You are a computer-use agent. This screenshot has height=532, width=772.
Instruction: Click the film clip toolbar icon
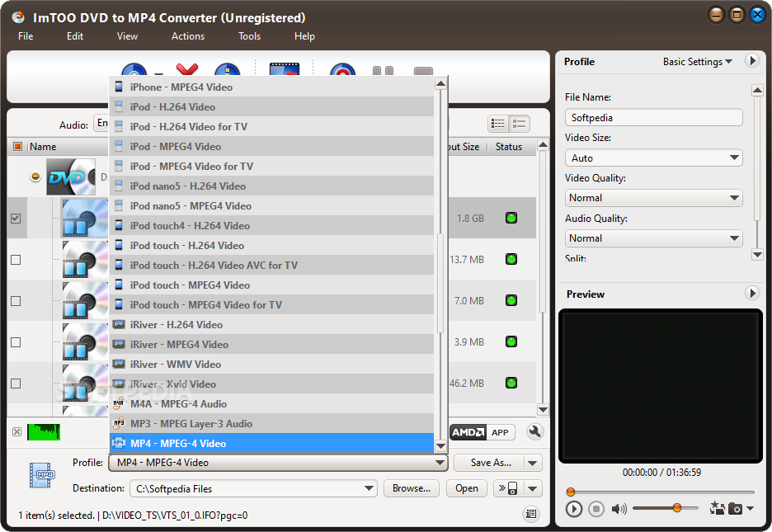(x=285, y=69)
